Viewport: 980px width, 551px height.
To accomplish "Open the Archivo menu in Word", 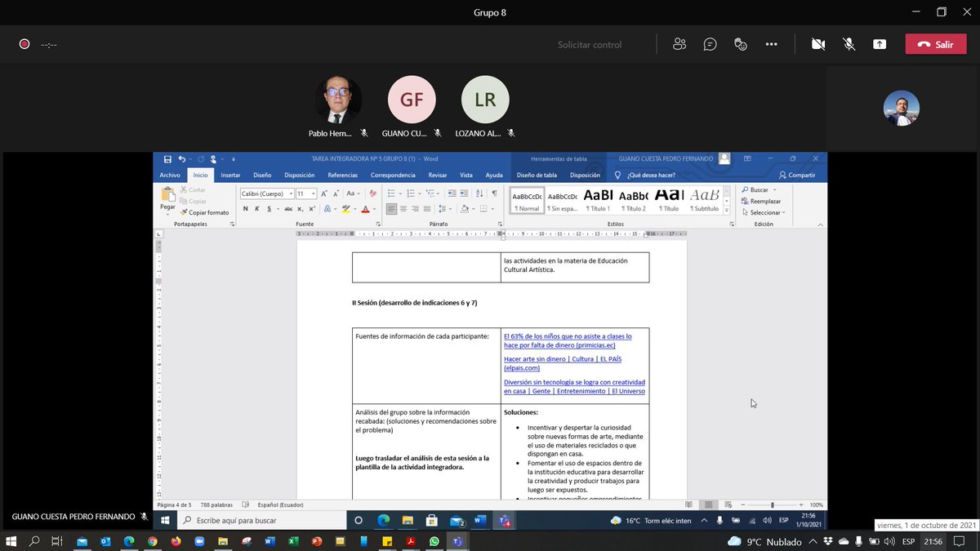I will pos(170,175).
